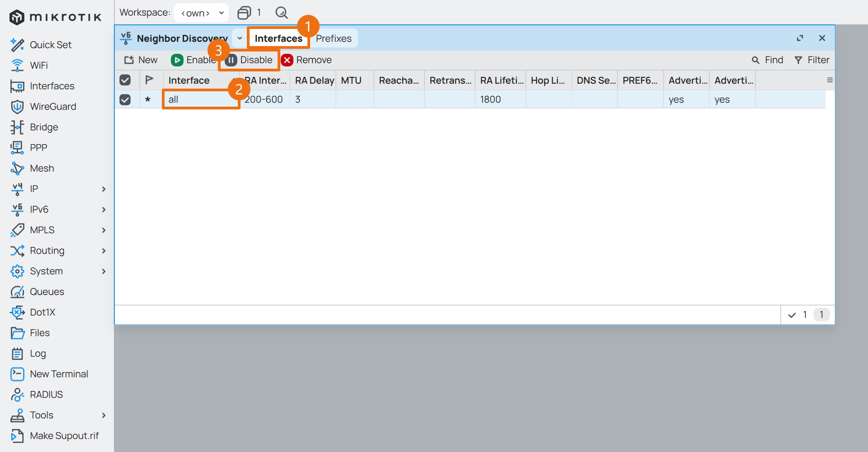Open the Log icon
The image size is (868, 452).
pos(17,353)
